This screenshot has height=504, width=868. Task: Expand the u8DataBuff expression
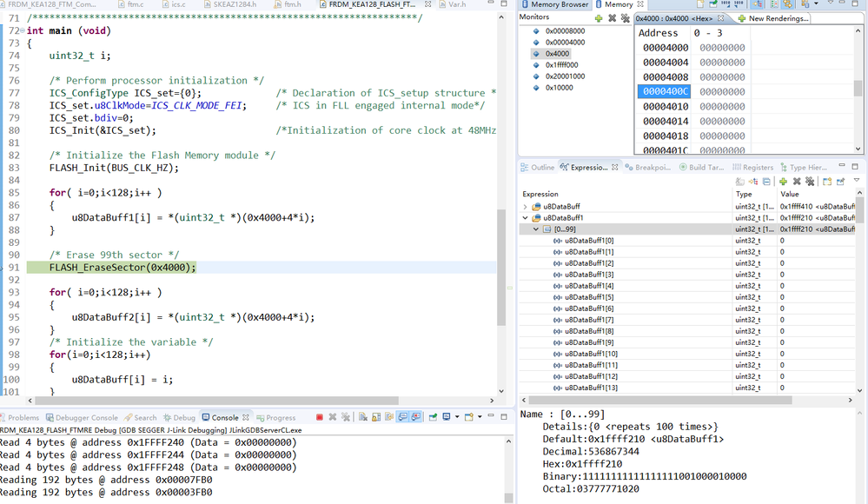[x=526, y=207]
